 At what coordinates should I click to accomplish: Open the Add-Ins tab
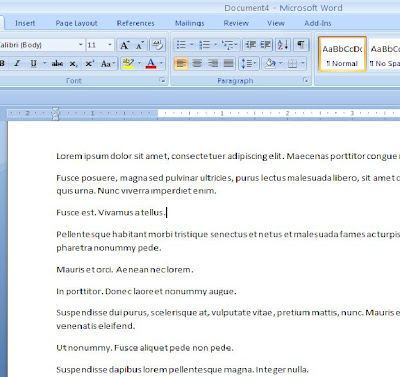coord(318,23)
